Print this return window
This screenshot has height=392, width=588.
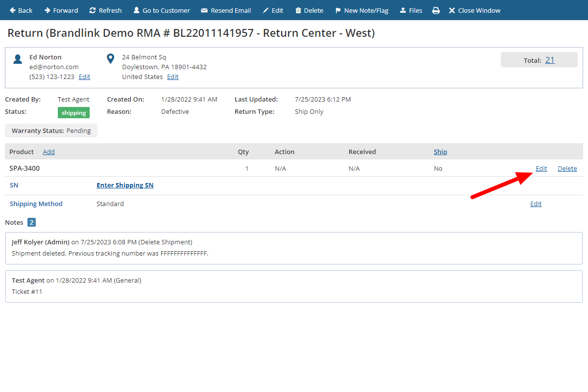tap(436, 10)
